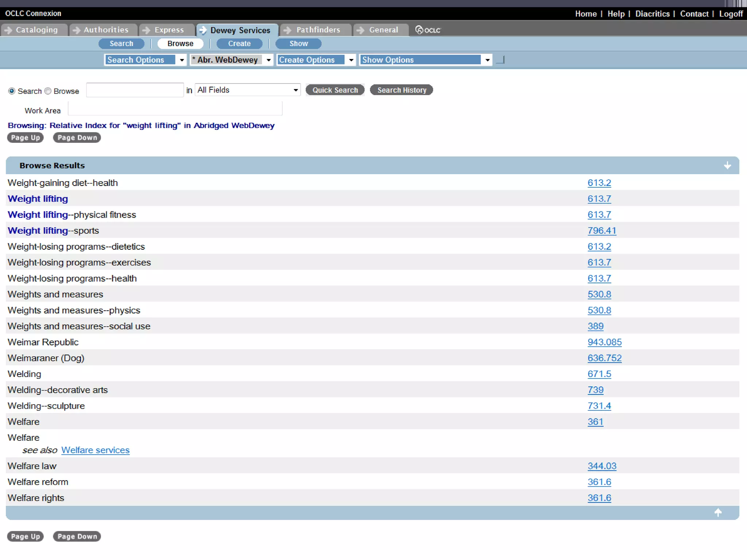Open Dewey number 796.41 link
The image size is (747, 560).
(x=601, y=231)
